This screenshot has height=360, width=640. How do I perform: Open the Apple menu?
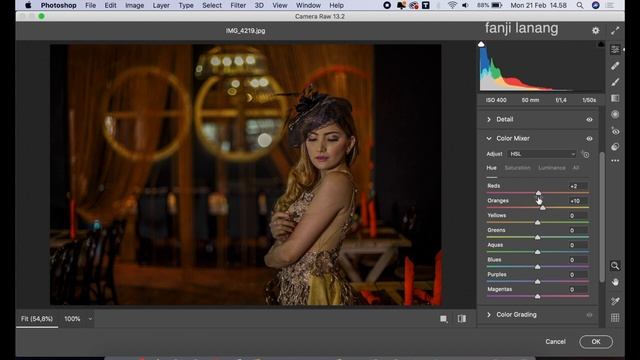[28, 5]
